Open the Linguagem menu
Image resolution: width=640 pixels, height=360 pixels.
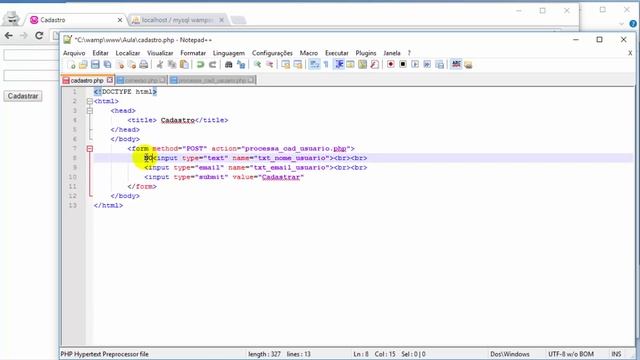pos(229,53)
